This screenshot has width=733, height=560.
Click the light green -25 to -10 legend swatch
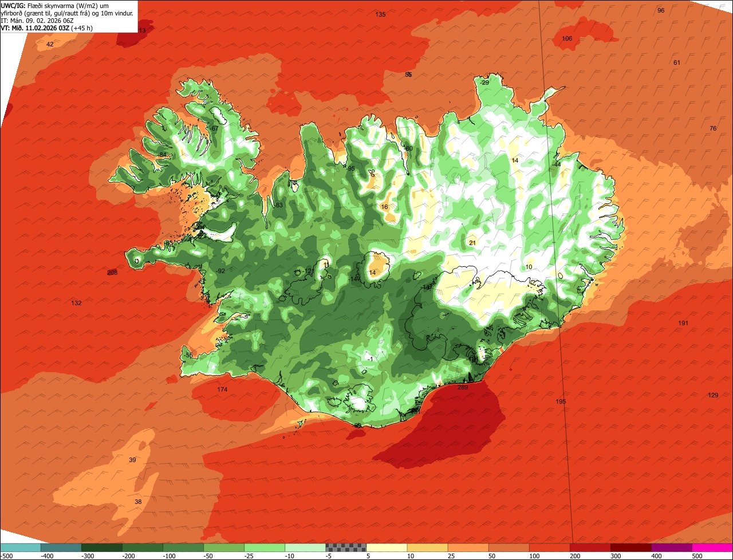pyautogui.click(x=265, y=547)
